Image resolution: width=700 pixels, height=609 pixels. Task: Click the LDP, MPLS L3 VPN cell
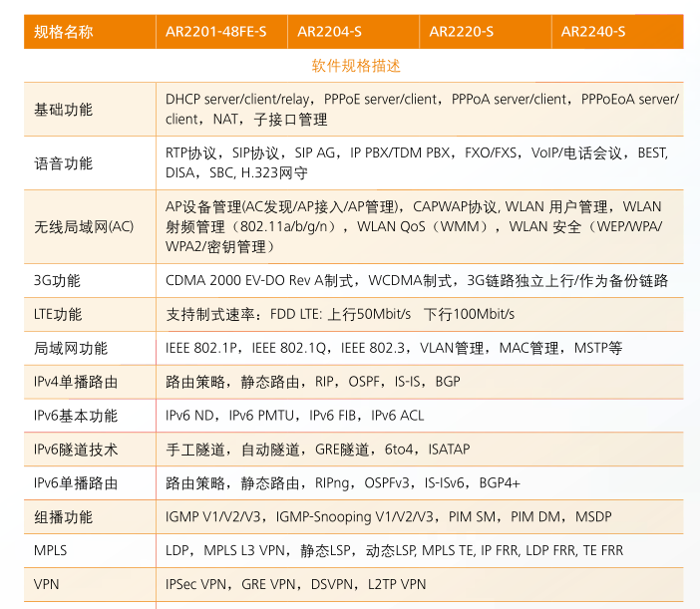(420, 550)
